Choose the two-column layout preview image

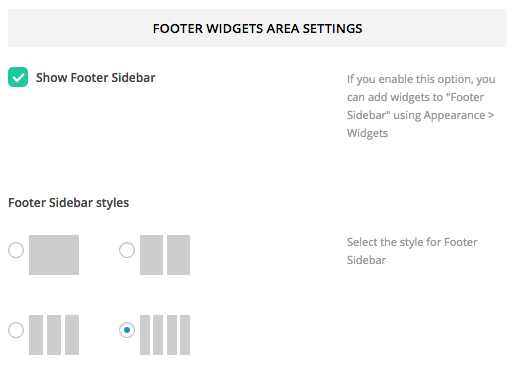coord(165,255)
